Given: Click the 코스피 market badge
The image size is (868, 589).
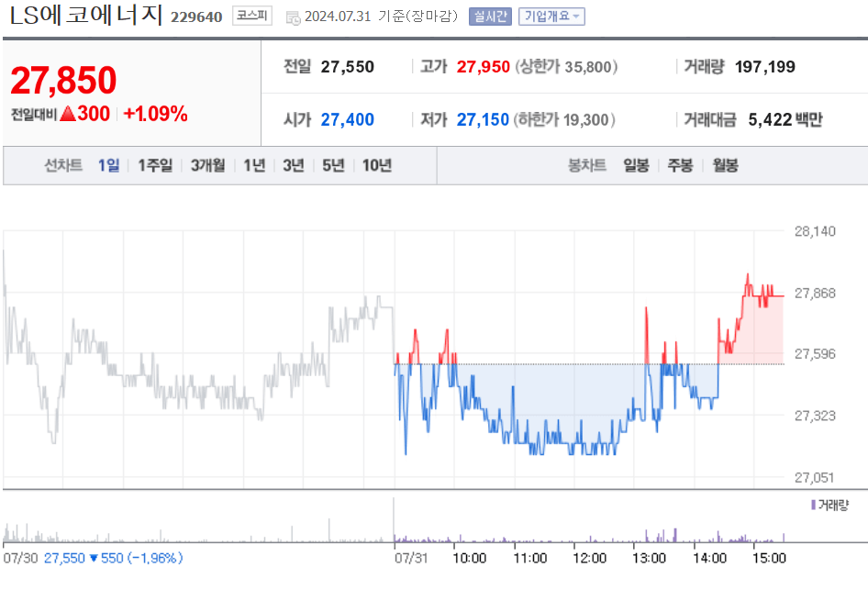Looking at the screenshot, I should pos(252,16).
